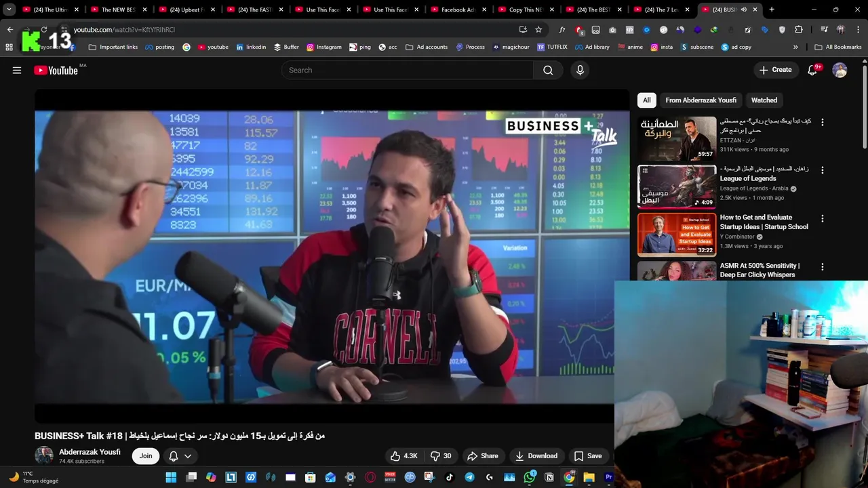This screenshot has width=868, height=488.
Task: Open WhatsApp from the taskbar
Action: [530, 477]
